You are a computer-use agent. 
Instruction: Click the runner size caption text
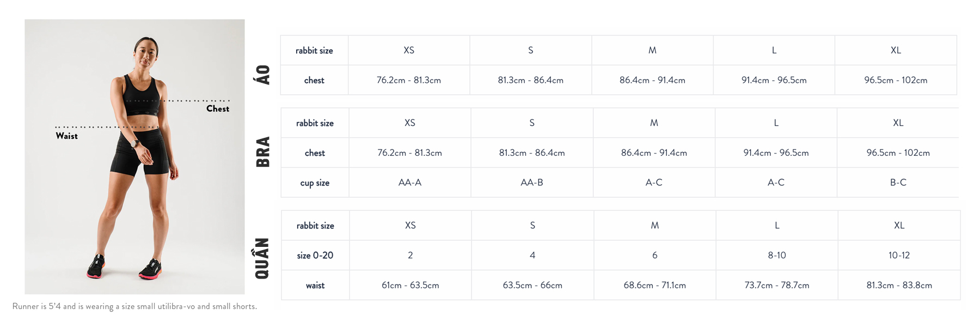click(134, 306)
